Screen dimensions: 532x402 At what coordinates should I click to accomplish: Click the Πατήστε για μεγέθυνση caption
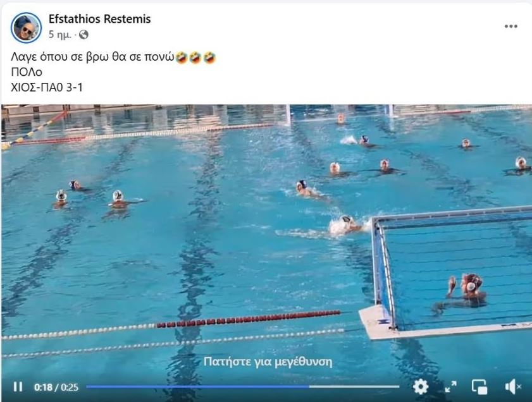pos(268,362)
